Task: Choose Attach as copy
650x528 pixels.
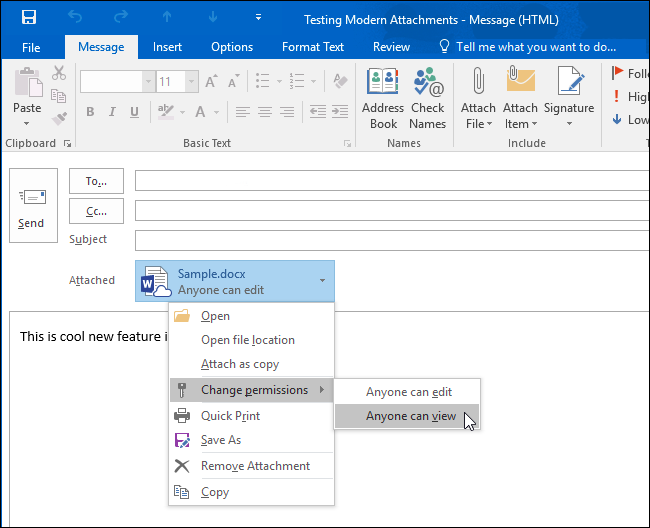Action: (251, 364)
